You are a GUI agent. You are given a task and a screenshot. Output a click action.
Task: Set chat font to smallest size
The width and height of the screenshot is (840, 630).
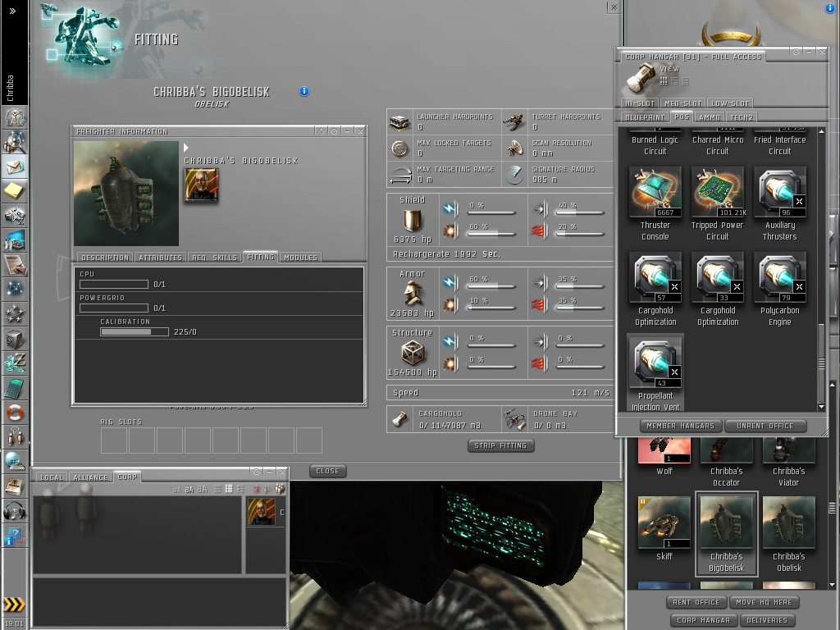coord(177,490)
